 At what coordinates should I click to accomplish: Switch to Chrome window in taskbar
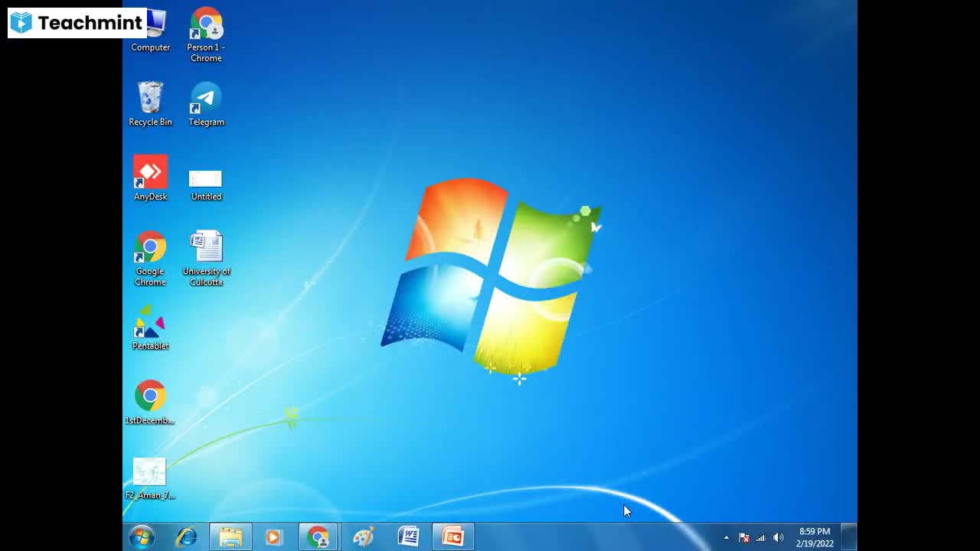click(x=318, y=537)
